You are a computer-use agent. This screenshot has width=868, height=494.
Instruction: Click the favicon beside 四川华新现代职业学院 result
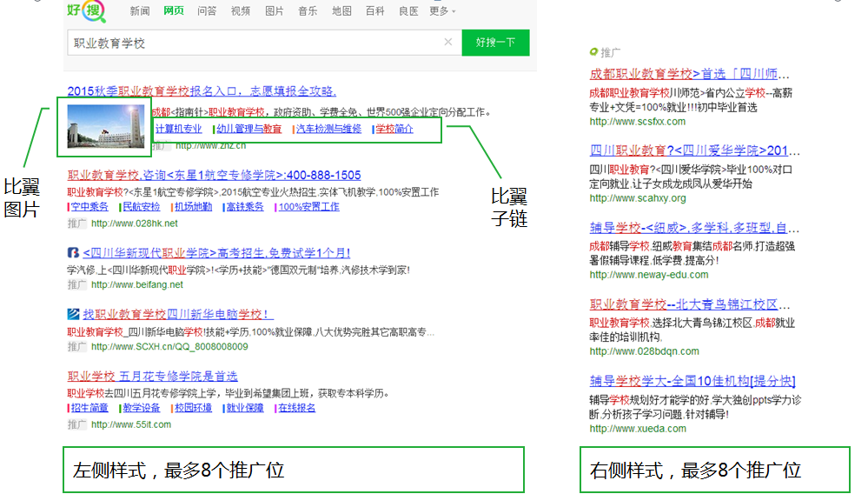pos(74,253)
